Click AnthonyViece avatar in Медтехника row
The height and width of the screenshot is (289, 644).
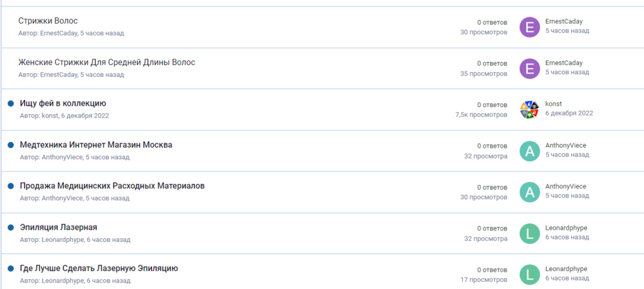(529, 151)
